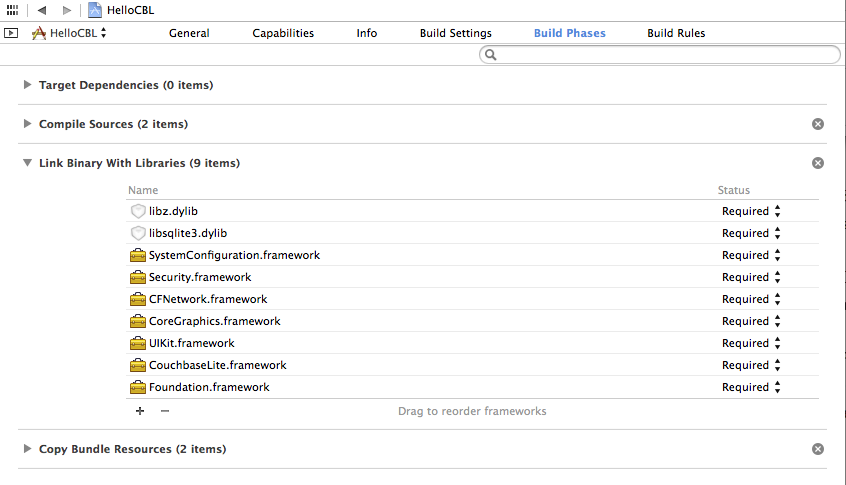This screenshot has width=846, height=485.
Task: Click the related items grid icon
Action: point(12,9)
